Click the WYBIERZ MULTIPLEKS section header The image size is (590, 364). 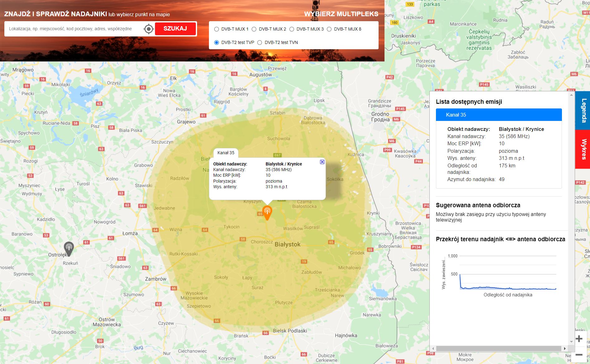pyautogui.click(x=341, y=14)
